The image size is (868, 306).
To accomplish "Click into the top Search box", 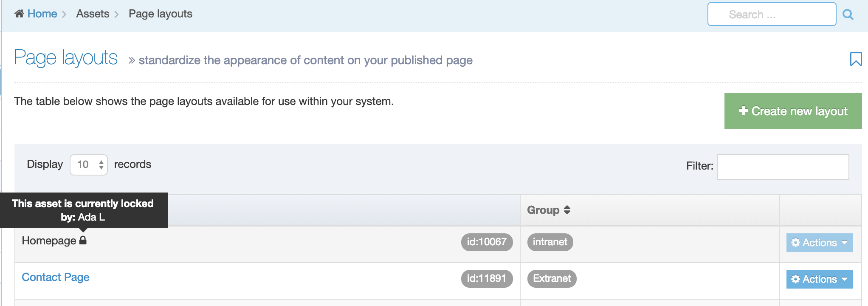I will click(x=771, y=14).
